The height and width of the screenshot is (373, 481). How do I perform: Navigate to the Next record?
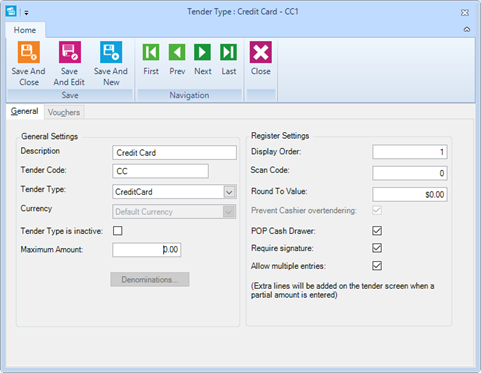coord(203,52)
